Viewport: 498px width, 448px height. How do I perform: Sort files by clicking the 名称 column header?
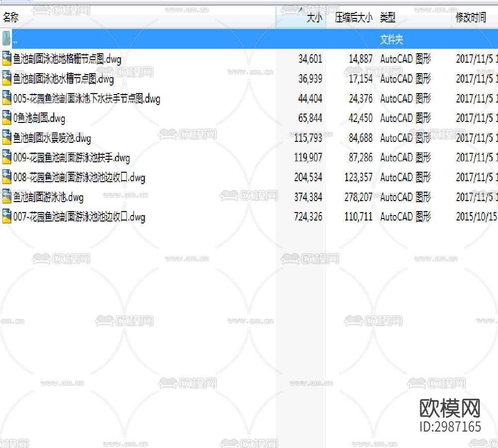(x=11, y=17)
